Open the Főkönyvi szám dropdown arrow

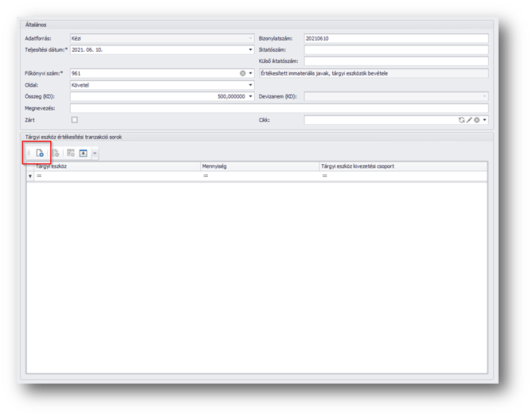pos(251,73)
